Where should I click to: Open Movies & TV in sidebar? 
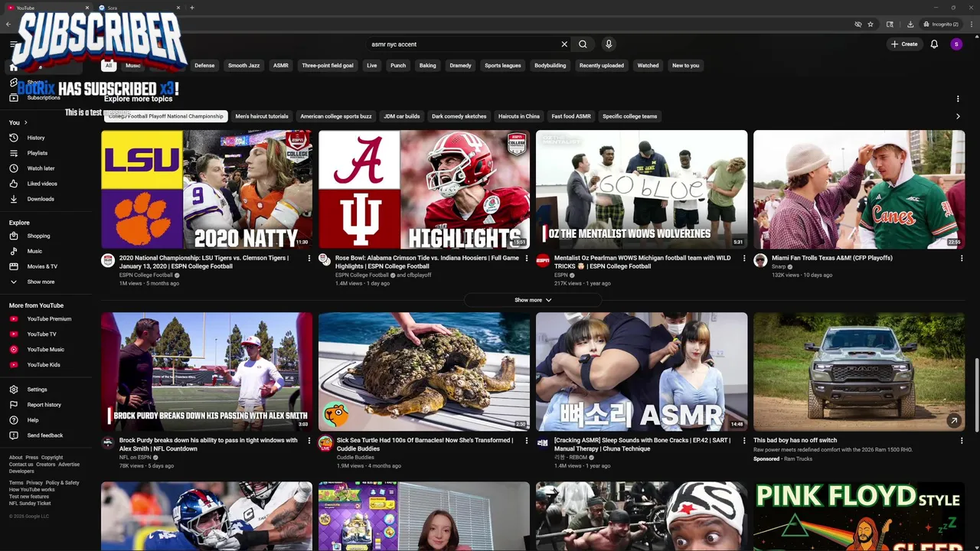tap(42, 266)
